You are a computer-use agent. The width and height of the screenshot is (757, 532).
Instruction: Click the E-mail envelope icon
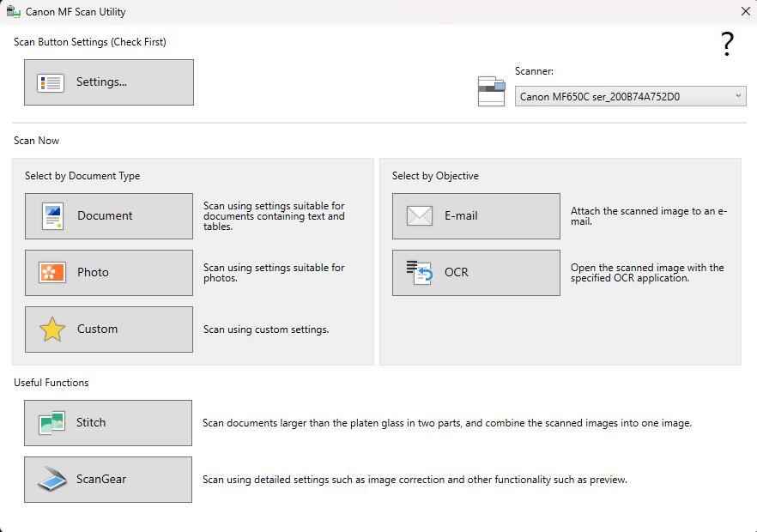(419, 216)
